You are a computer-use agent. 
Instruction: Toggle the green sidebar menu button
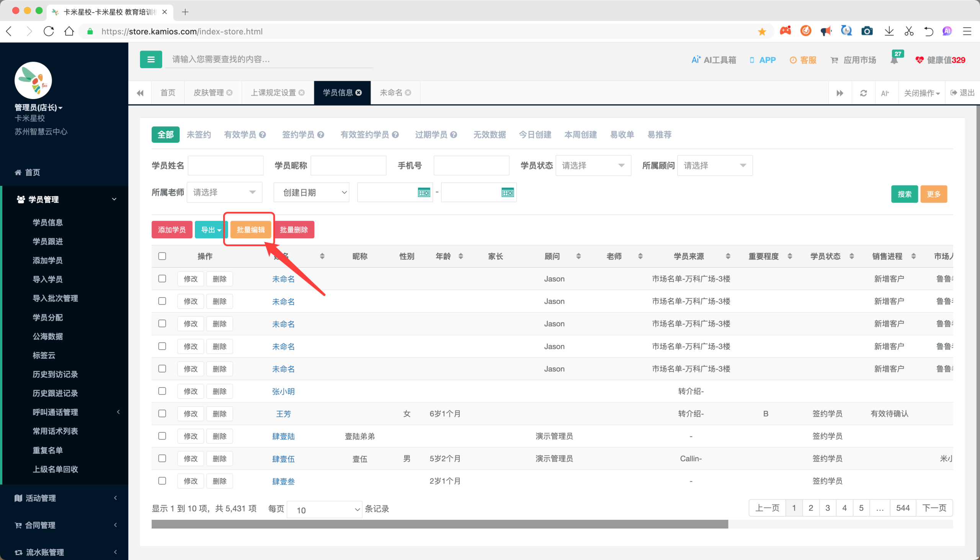point(151,59)
